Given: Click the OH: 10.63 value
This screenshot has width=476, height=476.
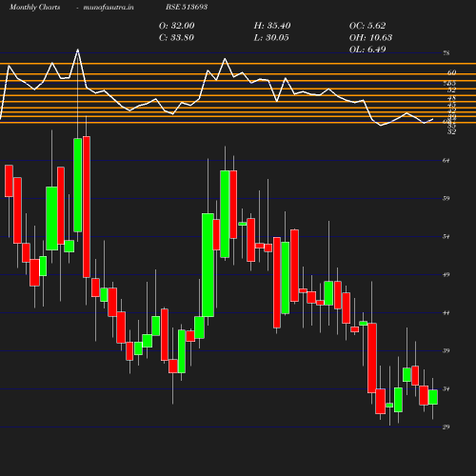Looking at the screenshot, I should pyautogui.click(x=370, y=38).
